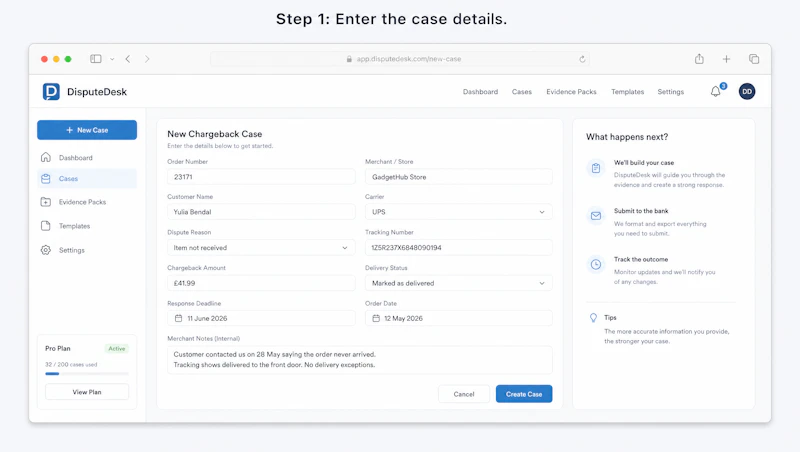800x452 pixels.
Task: Open calendar icon in Response Deadline
Action: (179, 318)
